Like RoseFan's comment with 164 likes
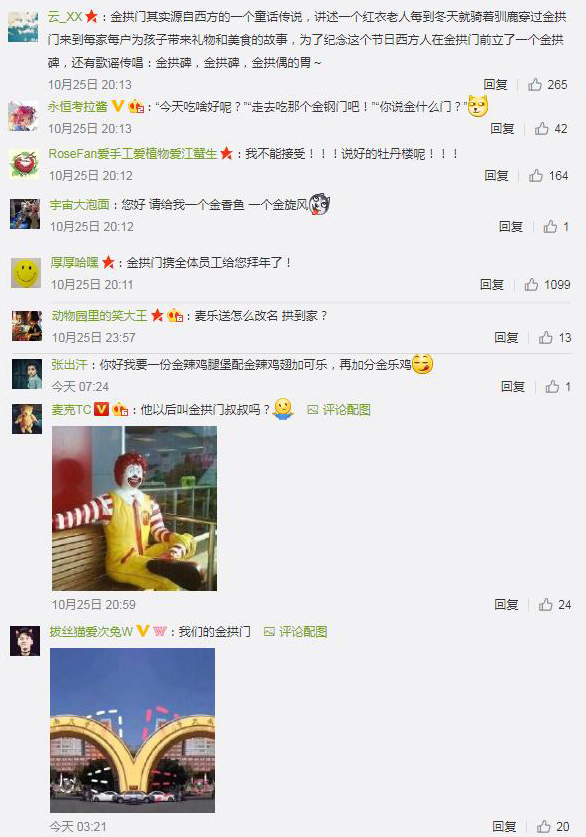Image resolution: width=586 pixels, height=837 pixels. click(536, 176)
